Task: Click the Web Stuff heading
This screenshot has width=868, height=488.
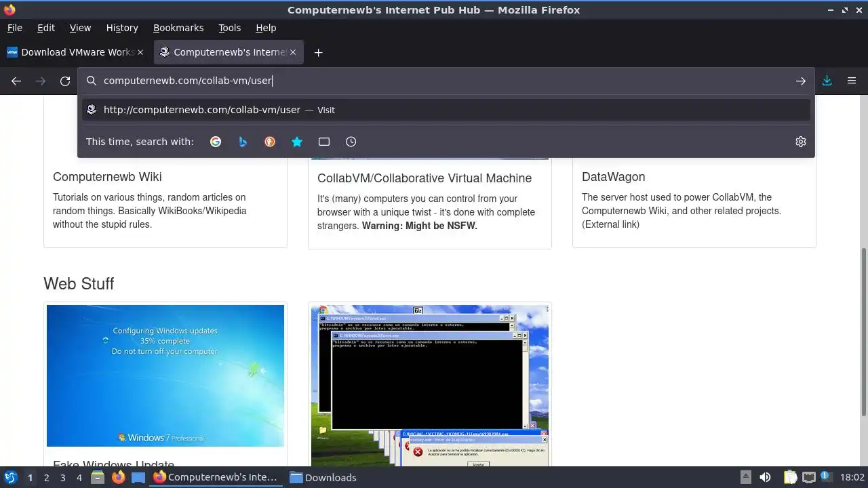Action: click(x=79, y=283)
